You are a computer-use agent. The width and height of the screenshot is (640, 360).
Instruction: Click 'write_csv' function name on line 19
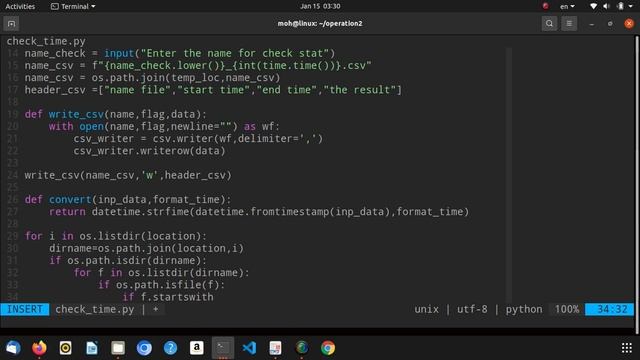(76, 114)
